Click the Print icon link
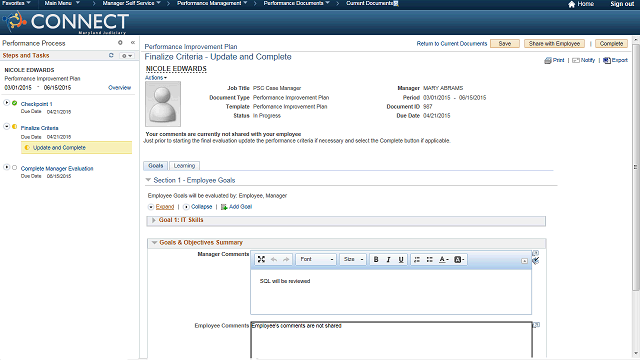Viewport: 640px width, 360px height. (x=554, y=60)
